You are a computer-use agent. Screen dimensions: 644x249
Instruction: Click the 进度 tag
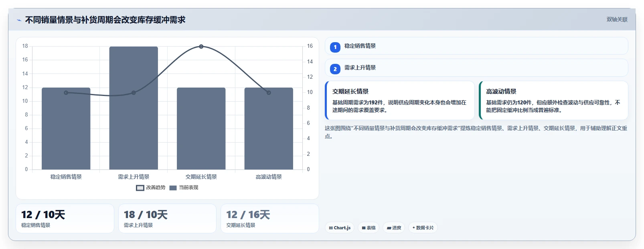click(394, 228)
